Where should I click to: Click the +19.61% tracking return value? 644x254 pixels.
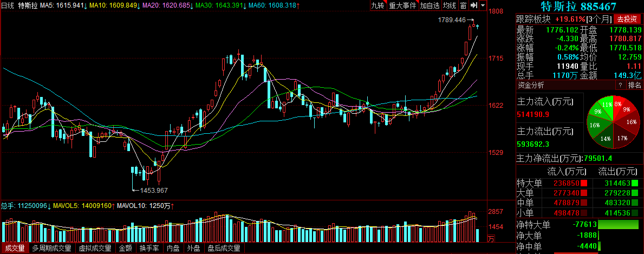[x=569, y=19]
